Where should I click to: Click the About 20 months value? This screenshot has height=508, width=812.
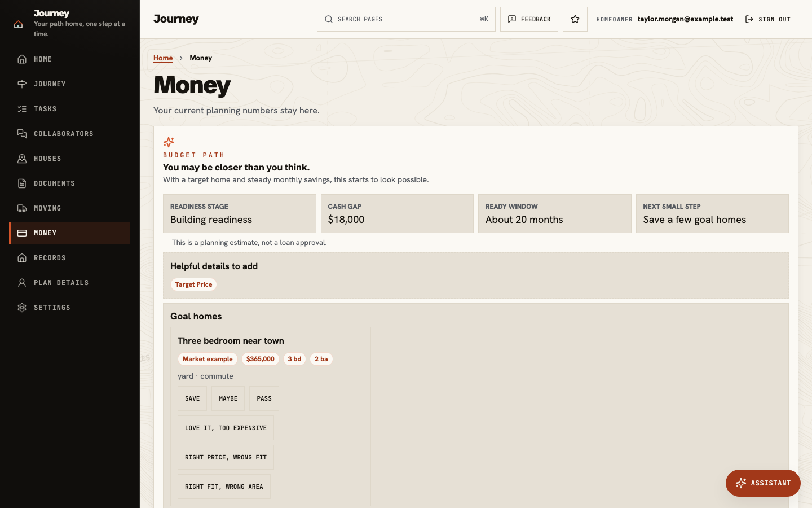coord(524,220)
